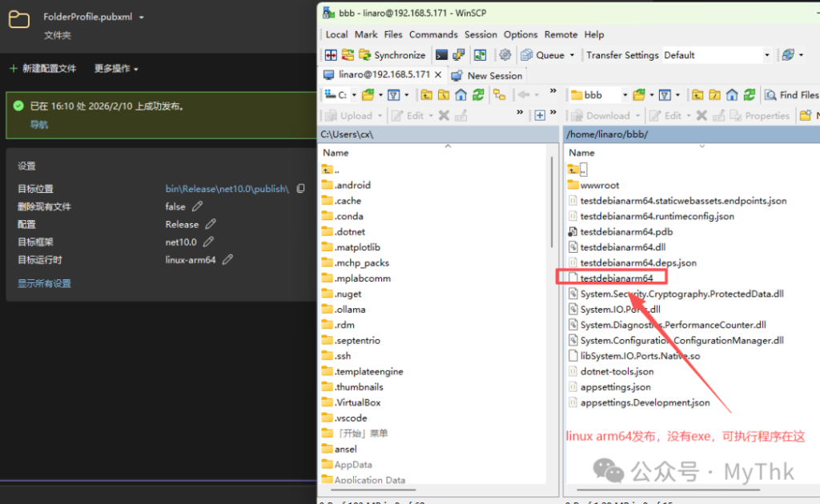Expand the remote panel Filter dropdown arrow

(677, 95)
